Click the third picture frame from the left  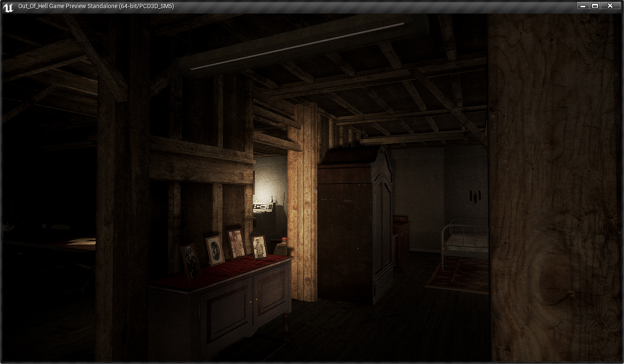[237, 243]
